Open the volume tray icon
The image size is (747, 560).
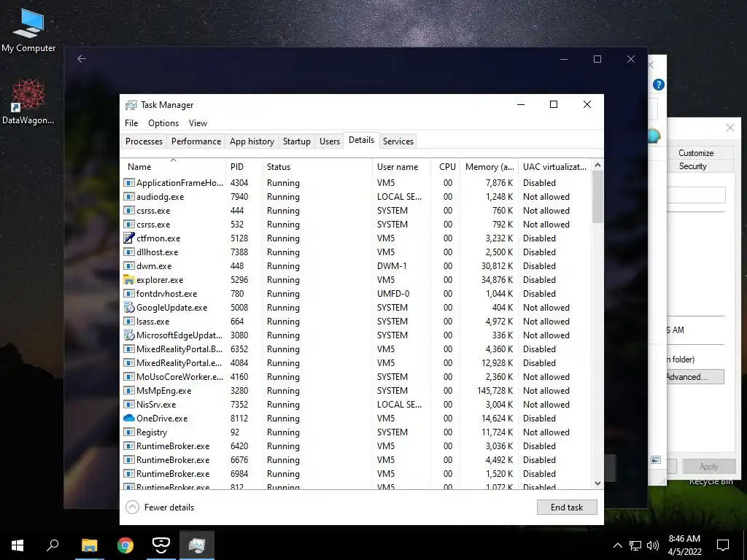tap(653, 545)
